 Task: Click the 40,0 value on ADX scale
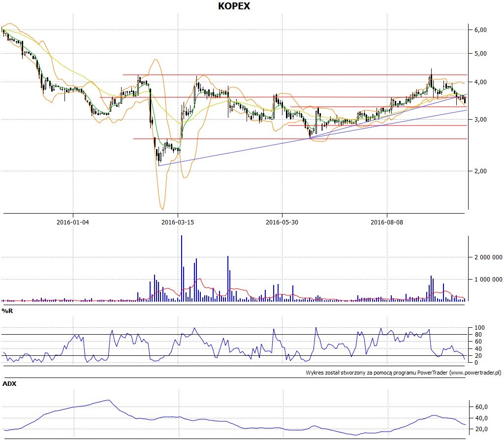[x=481, y=418]
